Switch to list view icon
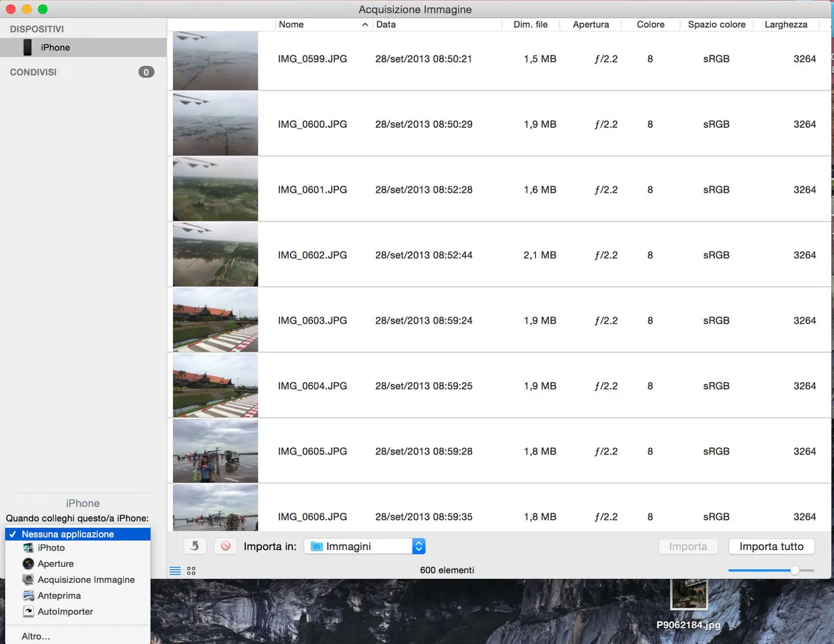Screen dimensions: 834x644 point(175,570)
